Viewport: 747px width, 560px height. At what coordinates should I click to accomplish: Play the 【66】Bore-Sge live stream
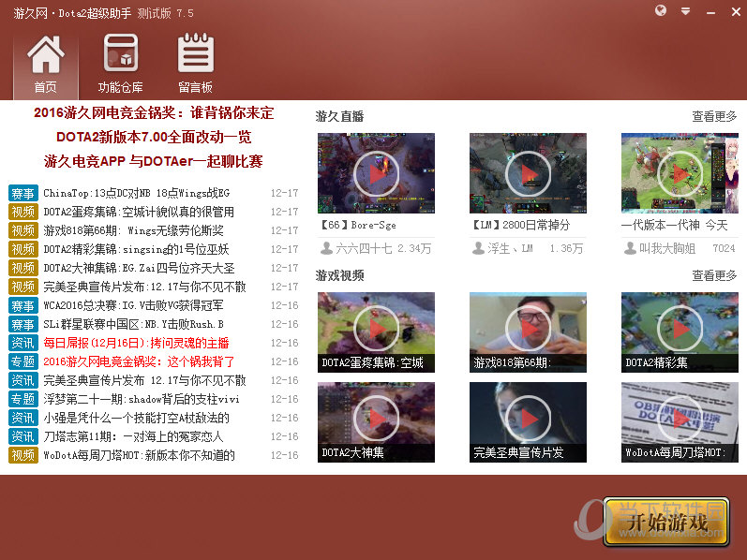click(x=377, y=173)
